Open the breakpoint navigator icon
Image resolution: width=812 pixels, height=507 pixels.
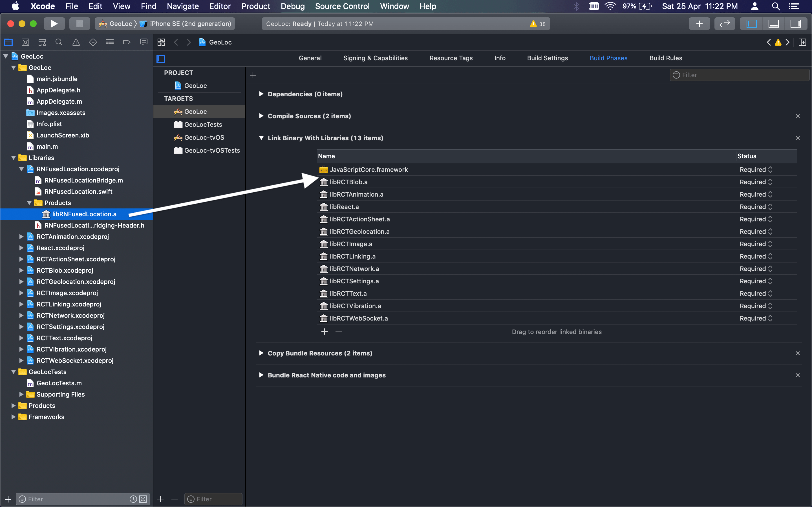pos(127,42)
